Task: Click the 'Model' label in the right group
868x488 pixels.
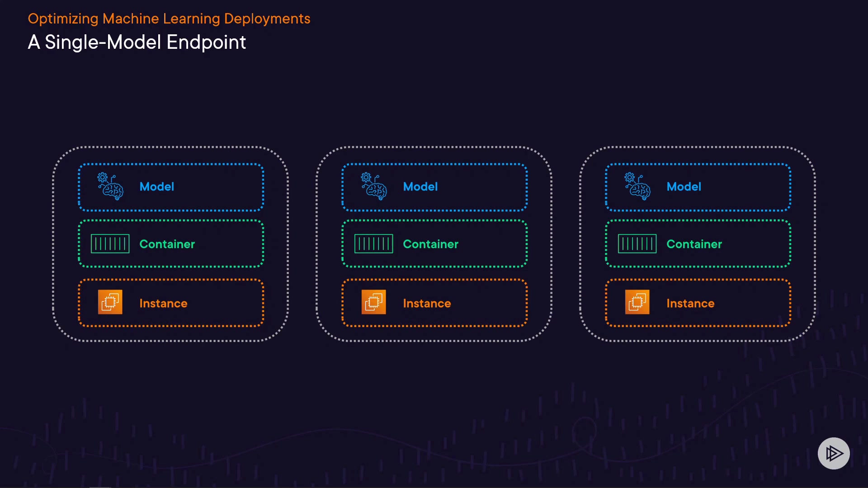Action: (684, 187)
